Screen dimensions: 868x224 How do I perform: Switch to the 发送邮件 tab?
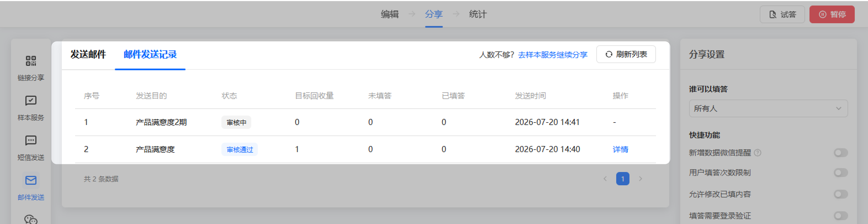click(x=88, y=54)
